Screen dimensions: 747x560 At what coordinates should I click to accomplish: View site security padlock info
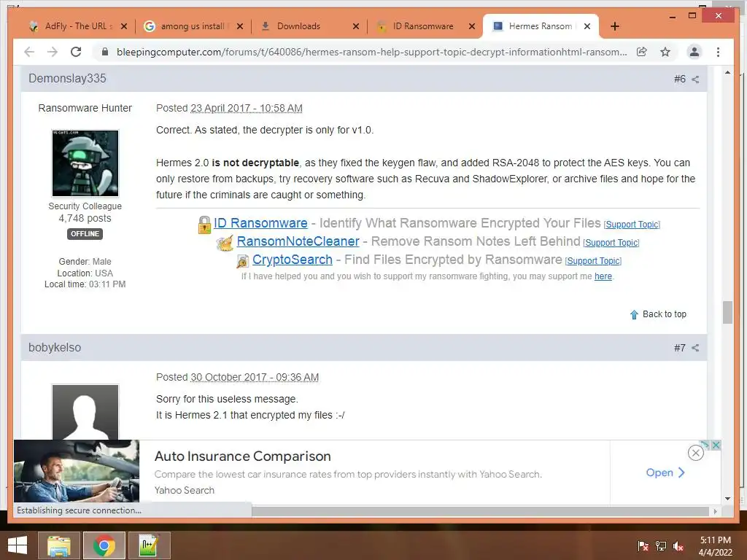coord(105,52)
